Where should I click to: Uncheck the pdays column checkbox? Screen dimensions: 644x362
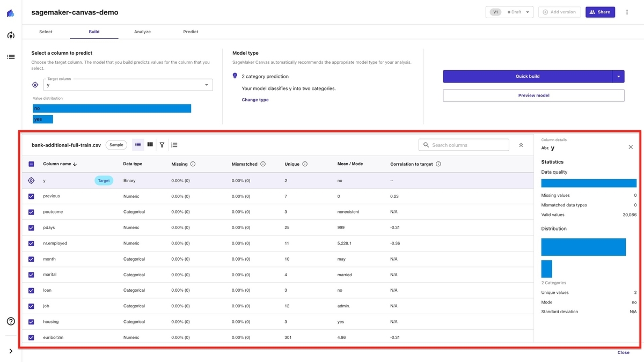pos(31,227)
